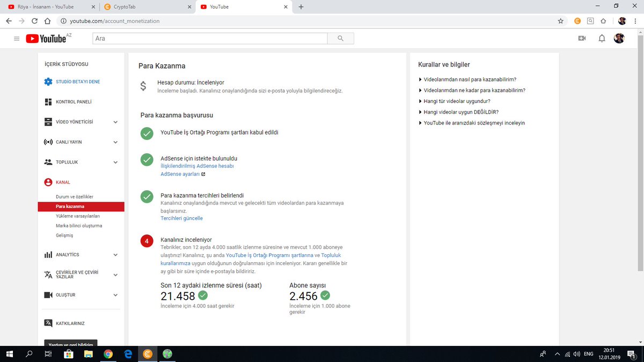This screenshot has height=362, width=644.
Task: Click the Video Yöneticisi icon
Action: point(48,122)
